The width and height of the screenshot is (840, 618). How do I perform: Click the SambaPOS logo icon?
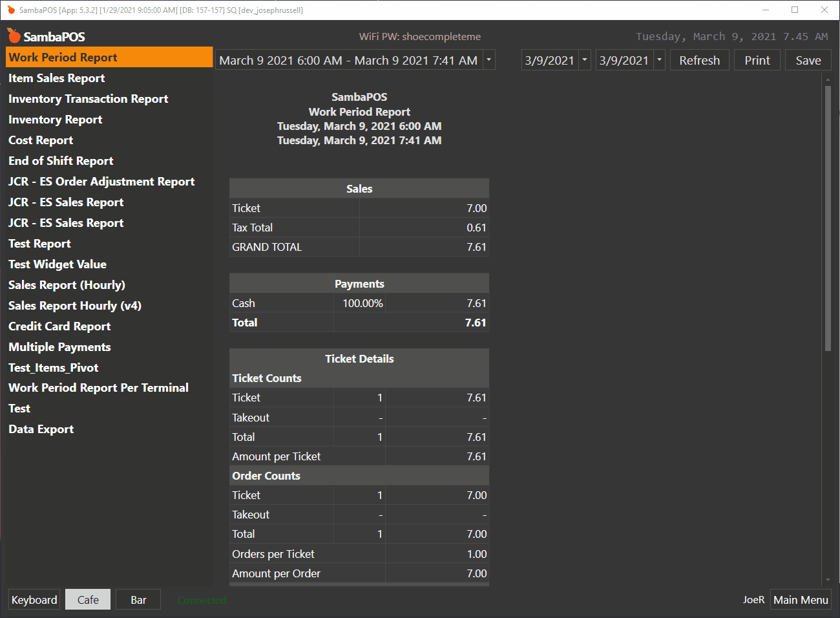coord(14,36)
